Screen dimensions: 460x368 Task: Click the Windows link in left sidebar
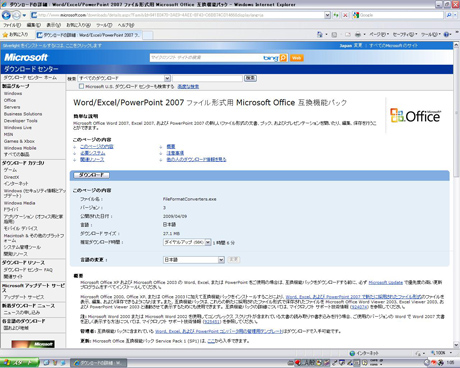tap(13, 94)
